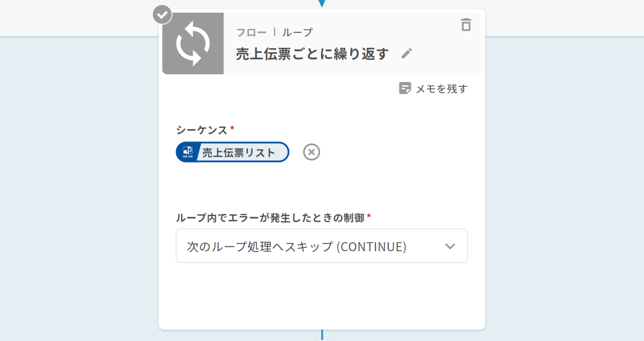The image size is (644, 341).
Task: Click the memo note icon
Action: (x=405, y=88)
